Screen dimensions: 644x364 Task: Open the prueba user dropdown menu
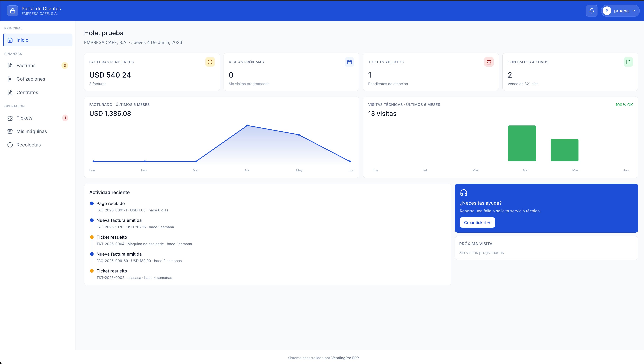620,11
